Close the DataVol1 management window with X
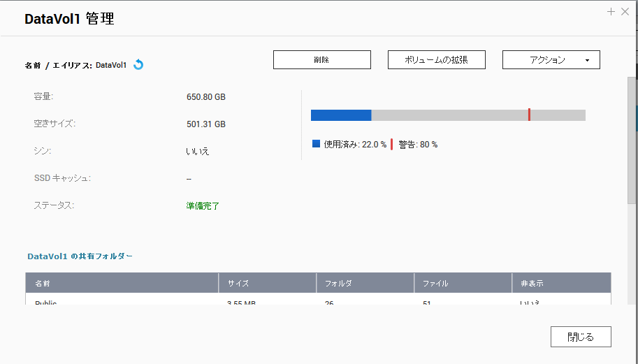Screen dimensions: 638x364 pos(625,12)
